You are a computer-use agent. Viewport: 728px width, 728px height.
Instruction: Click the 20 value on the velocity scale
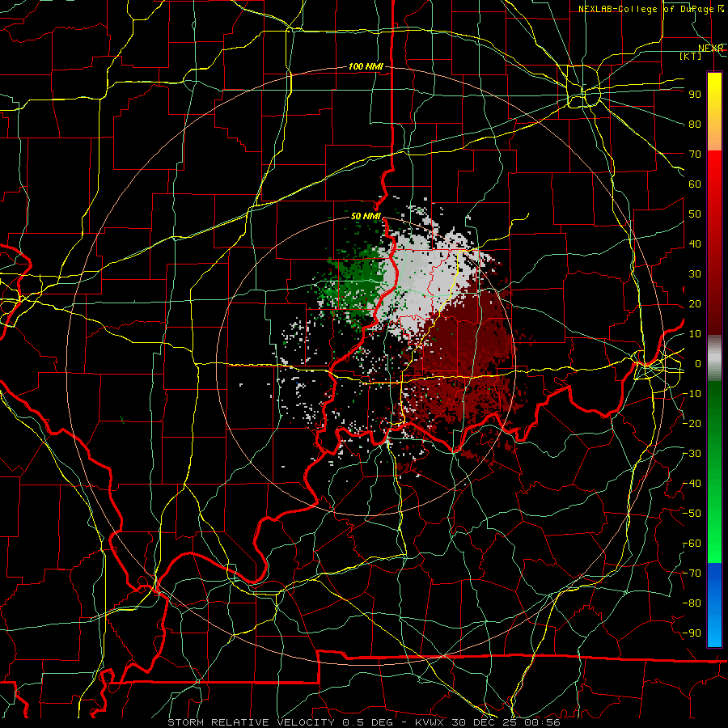click(695, 304)
